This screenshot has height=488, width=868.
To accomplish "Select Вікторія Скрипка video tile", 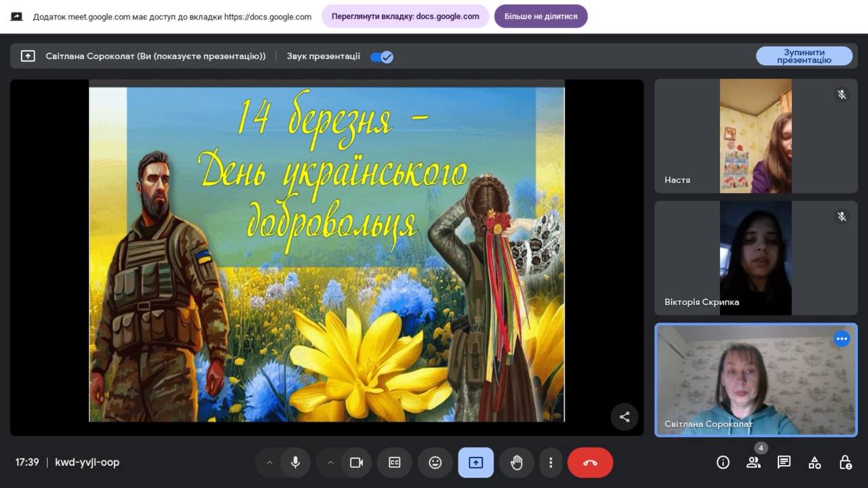I will 755,258.
